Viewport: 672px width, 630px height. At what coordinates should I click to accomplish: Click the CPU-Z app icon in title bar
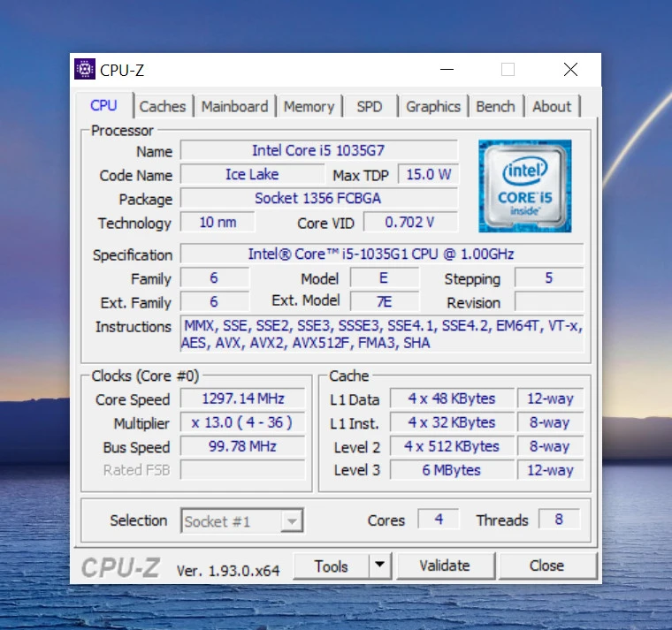tap(85, 70)
